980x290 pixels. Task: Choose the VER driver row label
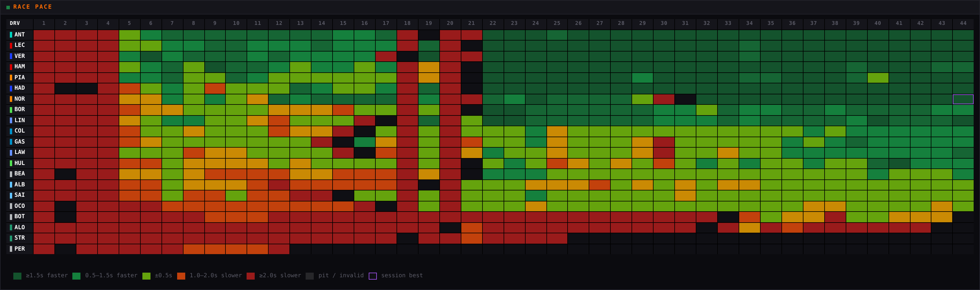pos(19,56)
